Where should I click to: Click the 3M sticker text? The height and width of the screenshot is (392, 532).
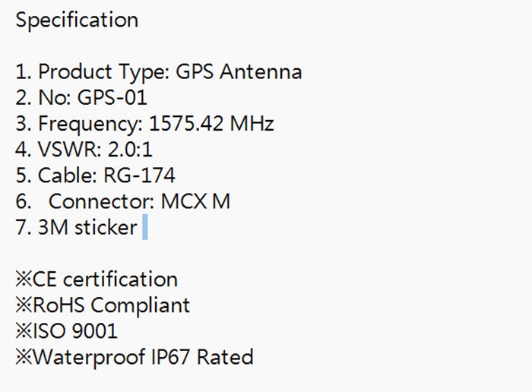87,227
